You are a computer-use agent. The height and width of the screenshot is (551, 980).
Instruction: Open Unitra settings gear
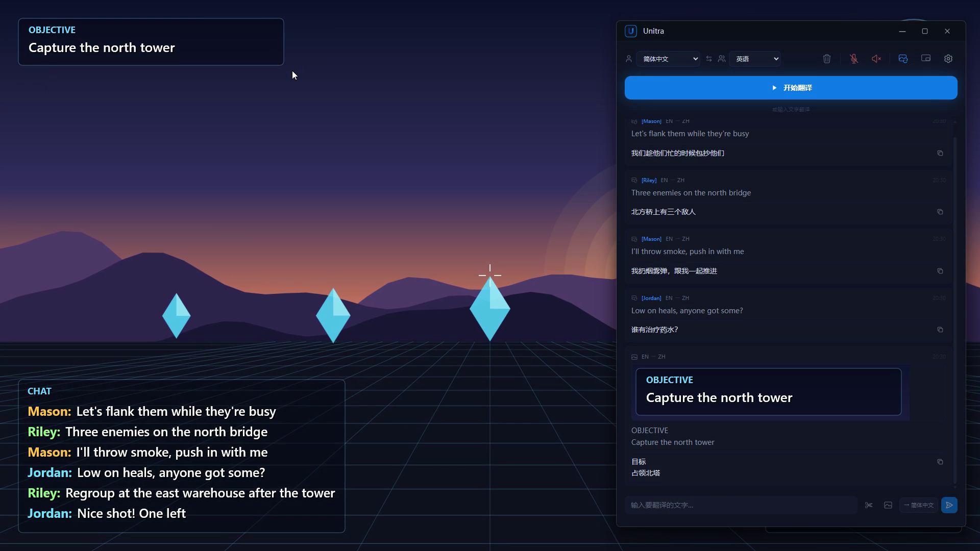948,59
